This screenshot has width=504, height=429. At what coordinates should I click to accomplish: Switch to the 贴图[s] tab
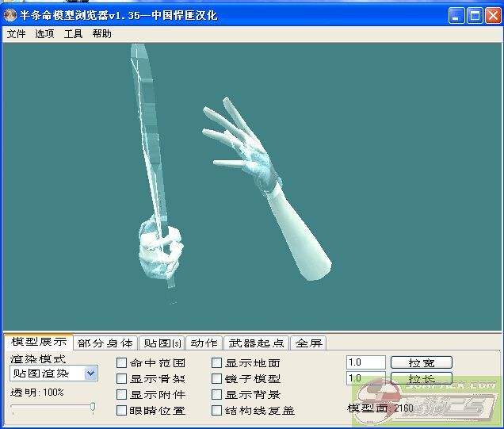(x=162, y=343)
